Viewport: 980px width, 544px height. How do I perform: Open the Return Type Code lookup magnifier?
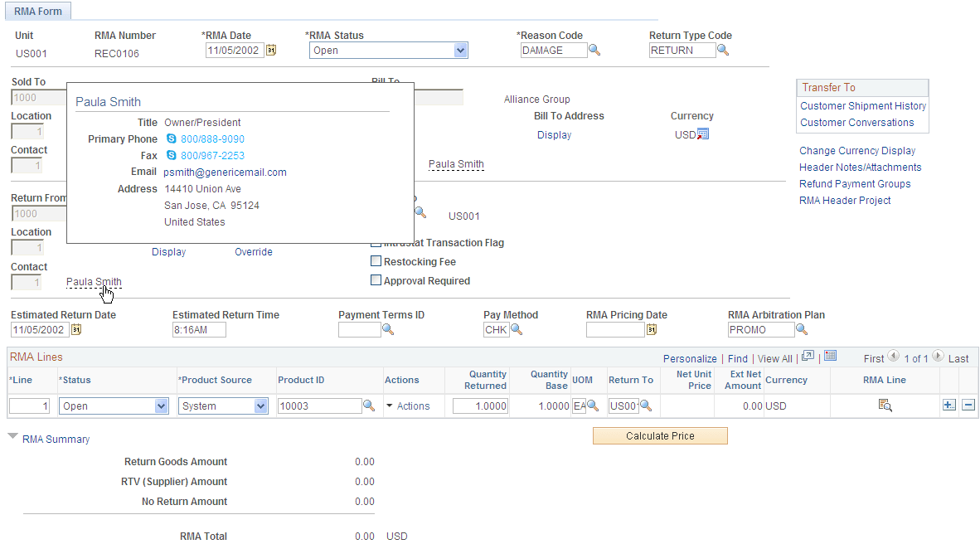[723, 50]
